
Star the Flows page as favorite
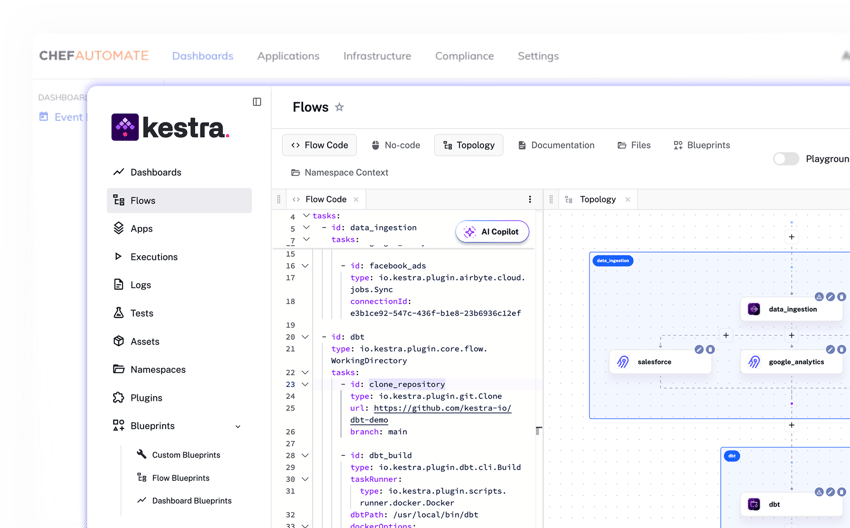(339, 108)
